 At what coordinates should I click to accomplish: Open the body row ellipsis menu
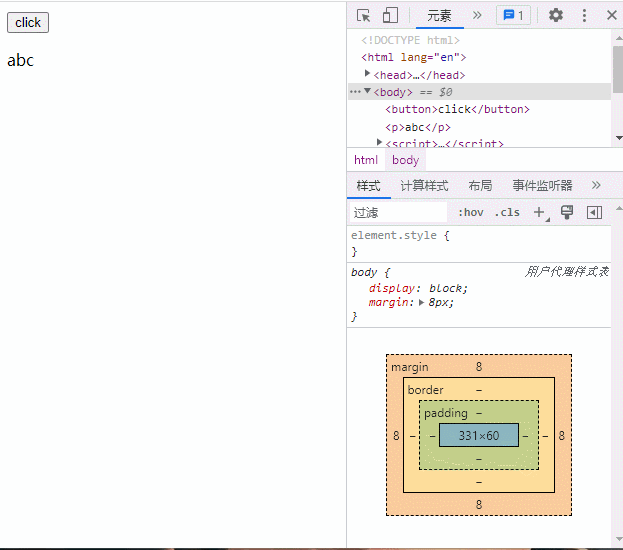[x=355, y=92]
